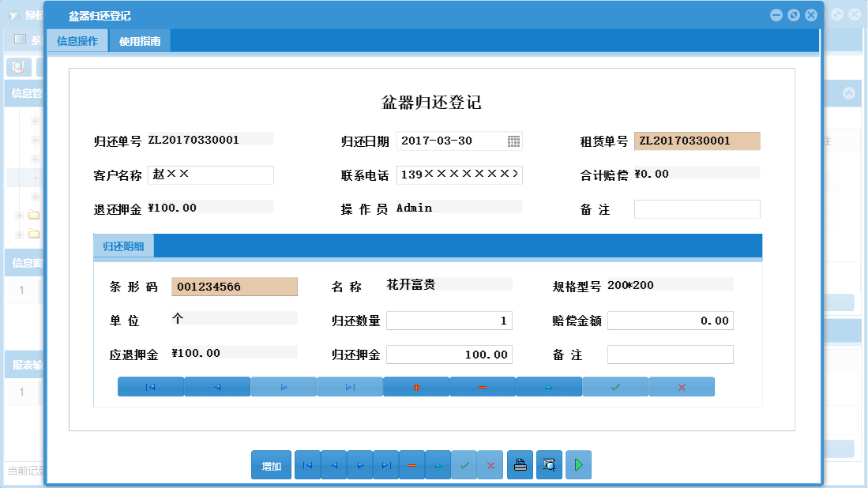Click the green run arrow icon
Viewport: 868px width, 488px height.
click(577, 464)
